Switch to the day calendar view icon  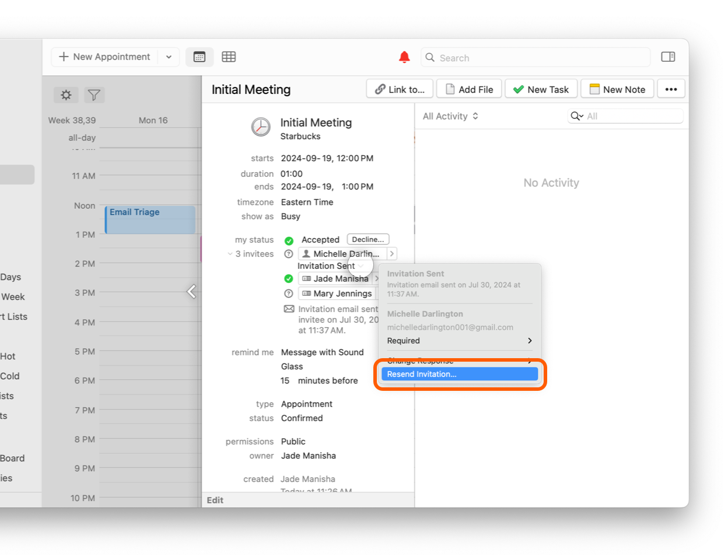(x=199, y=57)
